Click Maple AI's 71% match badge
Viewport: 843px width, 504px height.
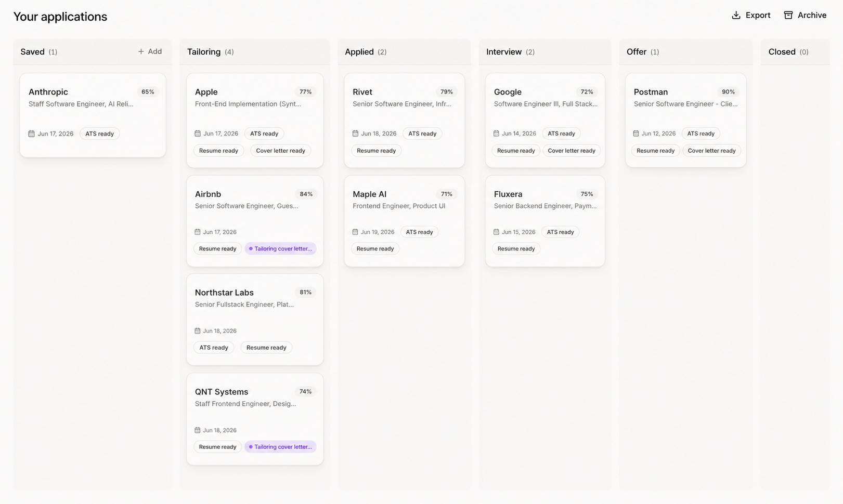[447, 194]
